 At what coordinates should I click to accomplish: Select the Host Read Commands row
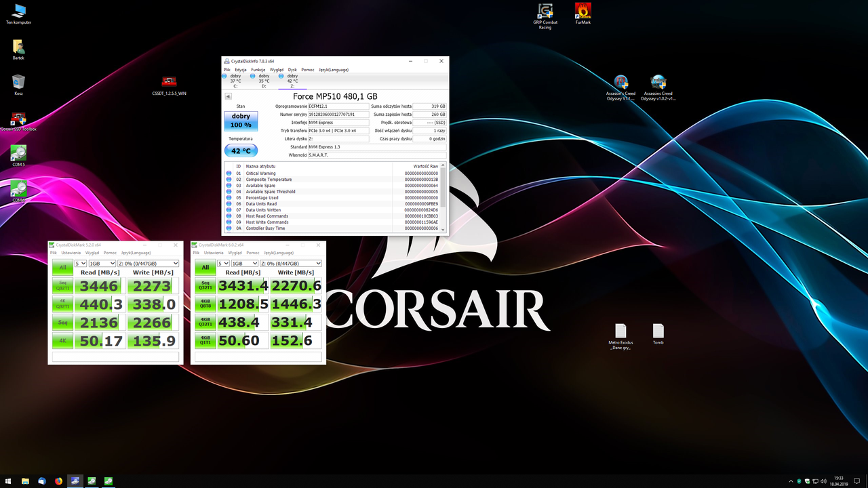pyautogui.click(x=332, y=216)
